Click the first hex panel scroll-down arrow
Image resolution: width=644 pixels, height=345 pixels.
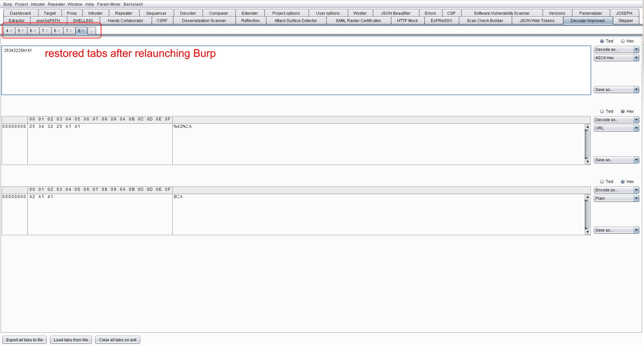(x=587, y=162)
